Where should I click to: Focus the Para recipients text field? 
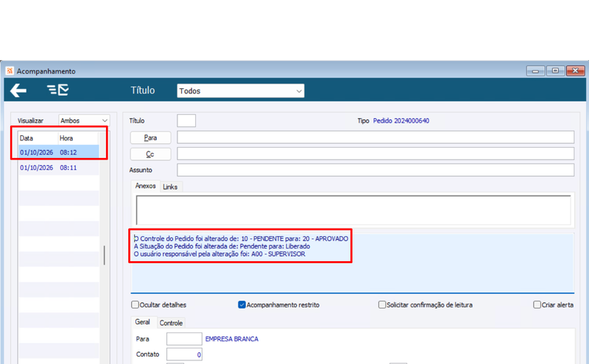(375, 138)
